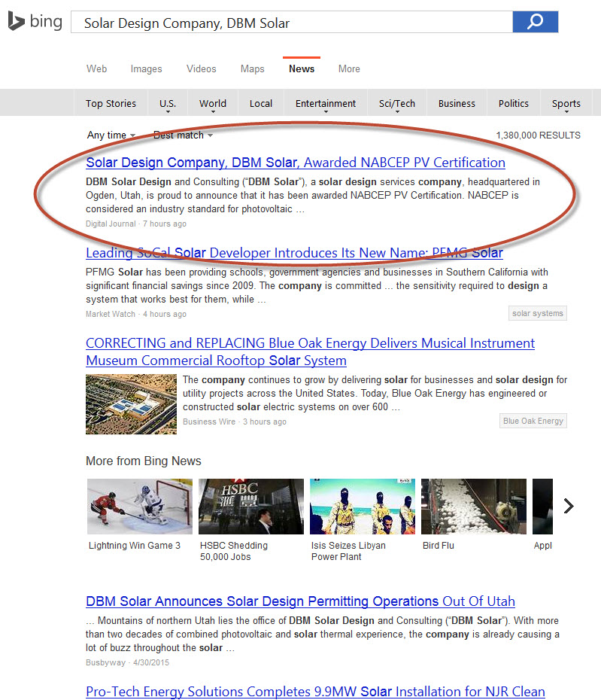The height and width of the screenshot is (700, 601).
Task: Click the Blue Oak Energy tag
Action: tap(533, 421)
